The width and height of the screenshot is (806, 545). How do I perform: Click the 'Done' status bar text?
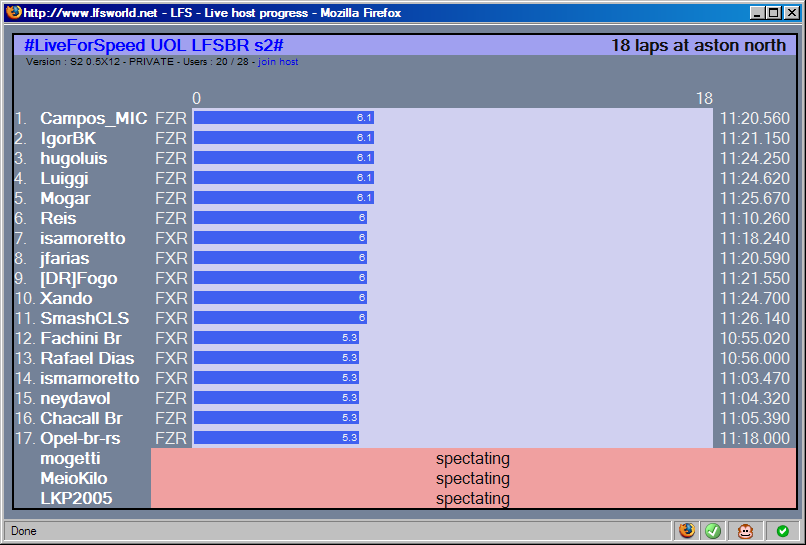click(24, 531)
